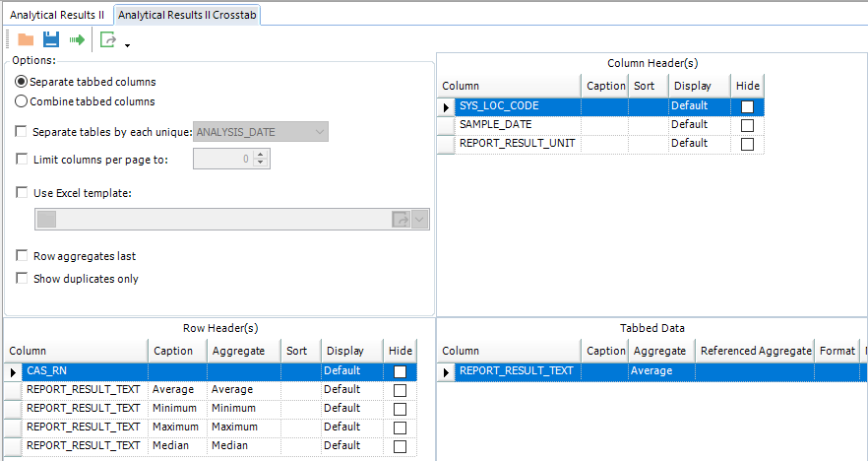The image size is (868, 461).
Task: Select the Analytical Results II Crosstab tab
Action: click(187, 16)
